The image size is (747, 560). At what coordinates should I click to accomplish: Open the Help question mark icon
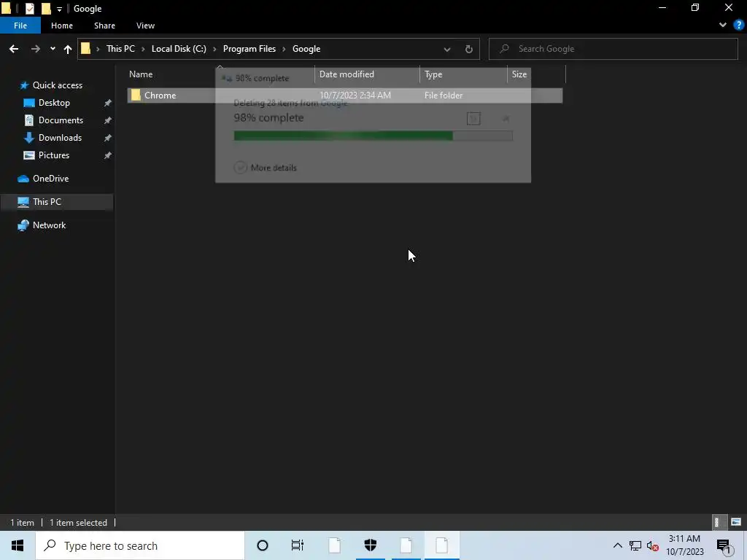coord(739,26)
